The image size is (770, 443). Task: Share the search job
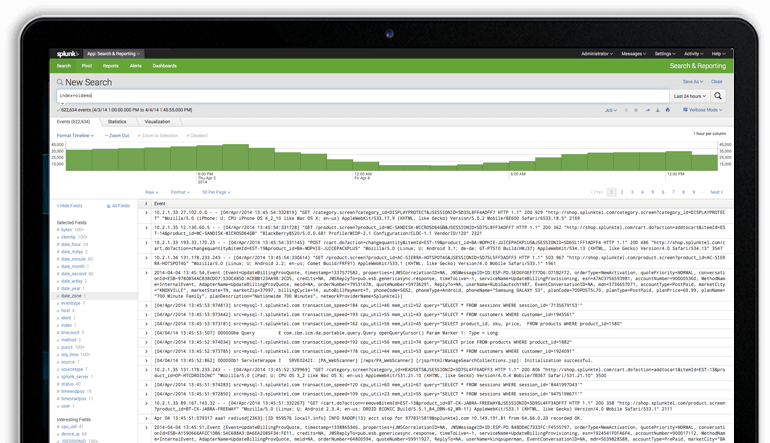pos(647,110)
